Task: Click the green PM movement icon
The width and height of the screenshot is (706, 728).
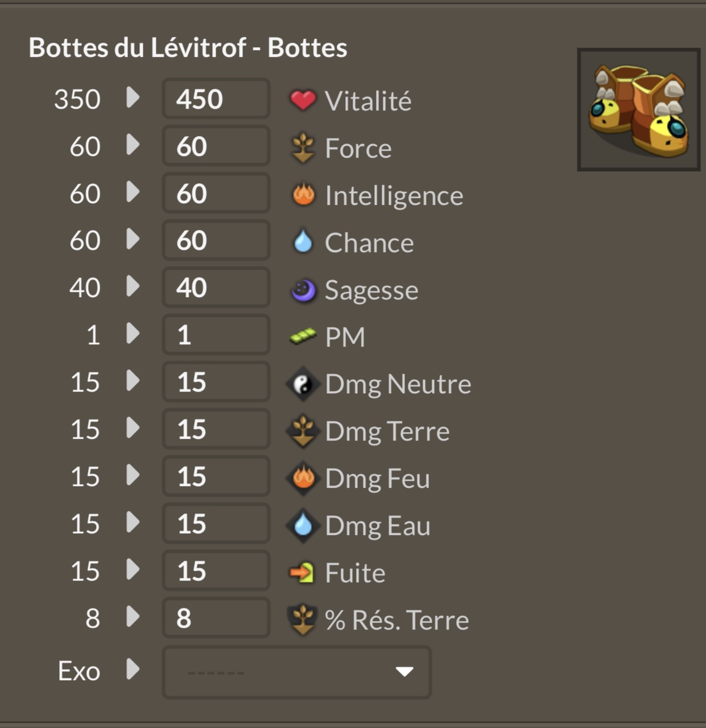Action: point(303,336)
